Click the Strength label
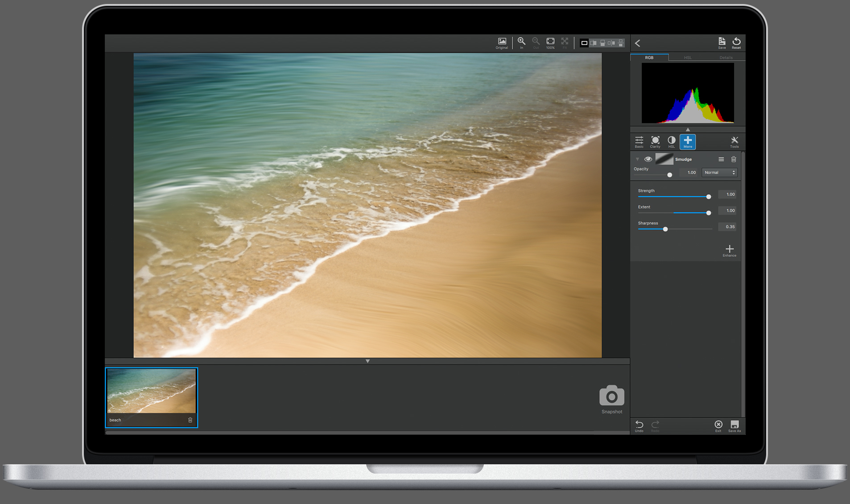The height and width of the screenshot is (504, 850). pos(646,191)
